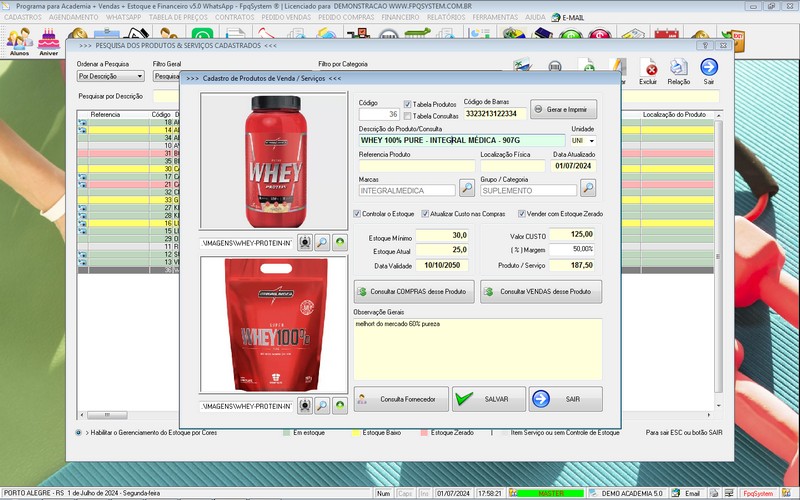Enable Habilitar o Gerenciamento do Estoque por Cores

click(x=79, y=433)
